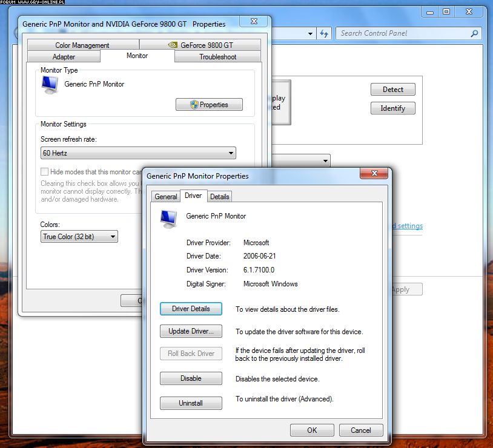Click the monitor icon in Generic PnP Monitor Properties

point(168,219)
